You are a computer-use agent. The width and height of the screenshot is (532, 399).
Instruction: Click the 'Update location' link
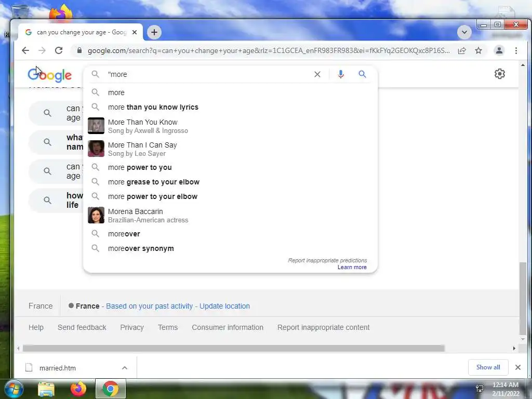point(224,306)
